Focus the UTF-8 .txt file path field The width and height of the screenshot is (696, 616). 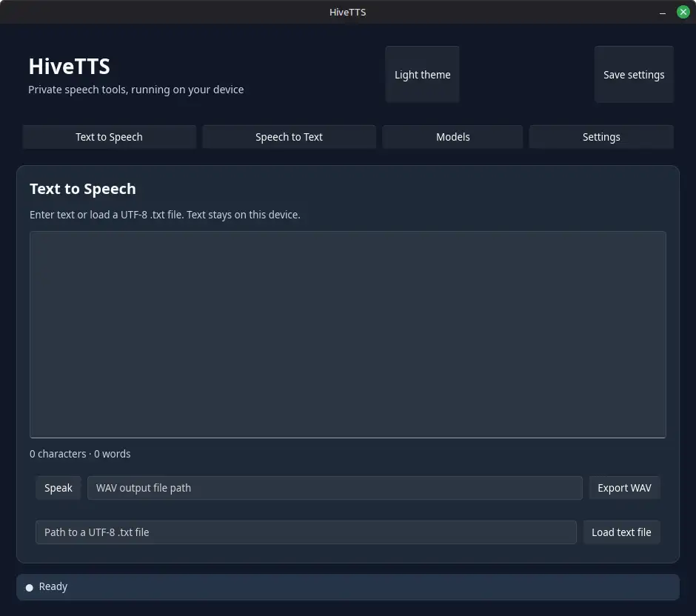tap(306, 532)
